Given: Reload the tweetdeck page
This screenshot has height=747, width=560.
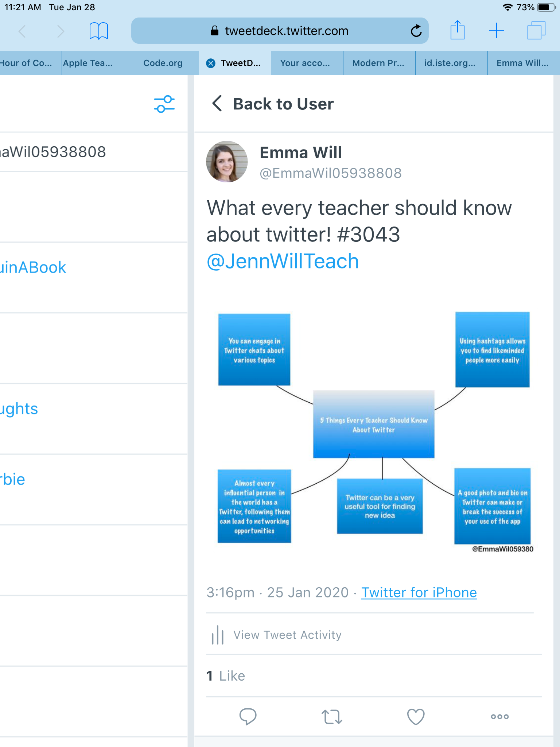Looking at the screenshot, I should (416, 31).
